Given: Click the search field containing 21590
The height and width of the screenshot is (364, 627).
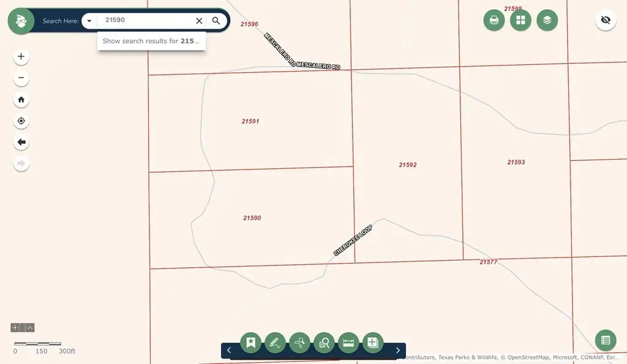Looking at the screenshot, I should [x=146, y=20].
